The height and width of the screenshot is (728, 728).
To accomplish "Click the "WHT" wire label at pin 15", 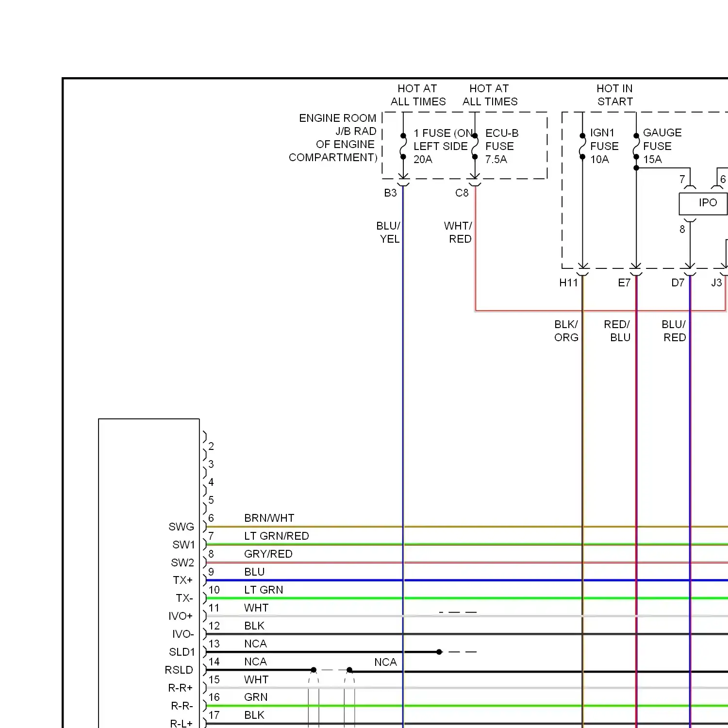I will [256, 680].
